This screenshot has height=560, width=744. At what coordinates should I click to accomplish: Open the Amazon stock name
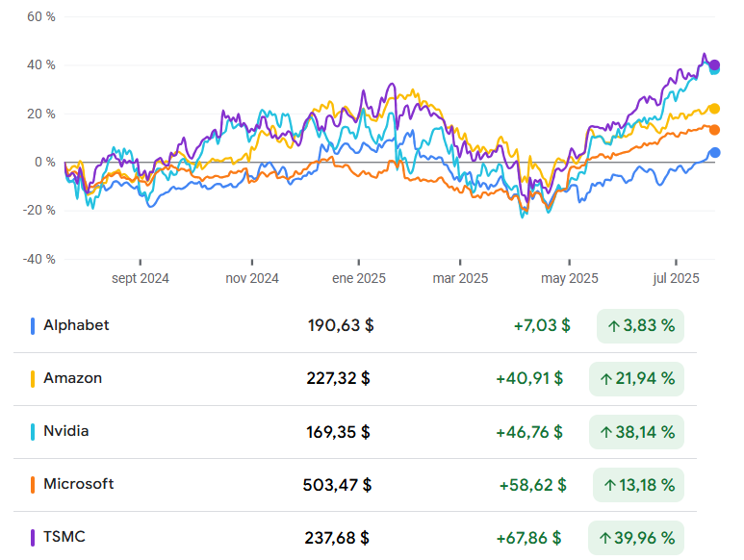coord(72,378)
